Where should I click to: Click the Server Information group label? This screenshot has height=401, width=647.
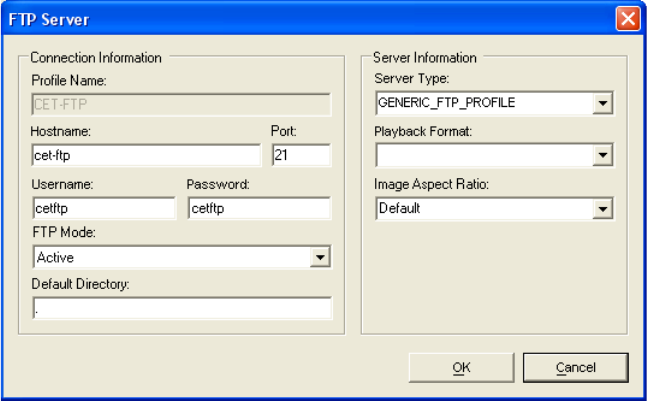click(425, 58)
